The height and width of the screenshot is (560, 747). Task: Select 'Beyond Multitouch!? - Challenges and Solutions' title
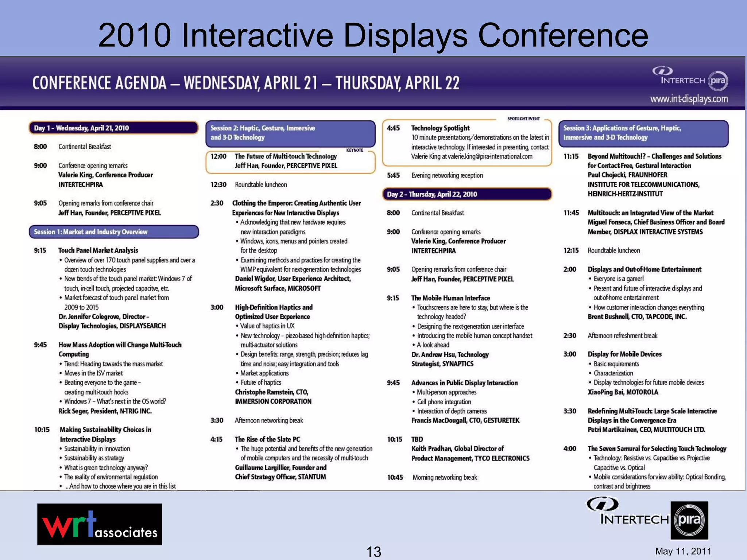[654, 156]
